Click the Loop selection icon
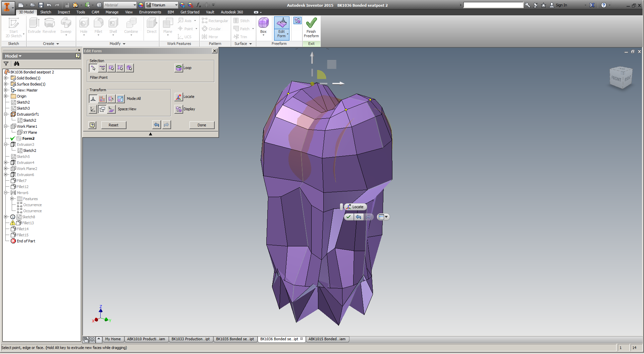Viewport: 644px width, 354px height. [x=179, y=68]
